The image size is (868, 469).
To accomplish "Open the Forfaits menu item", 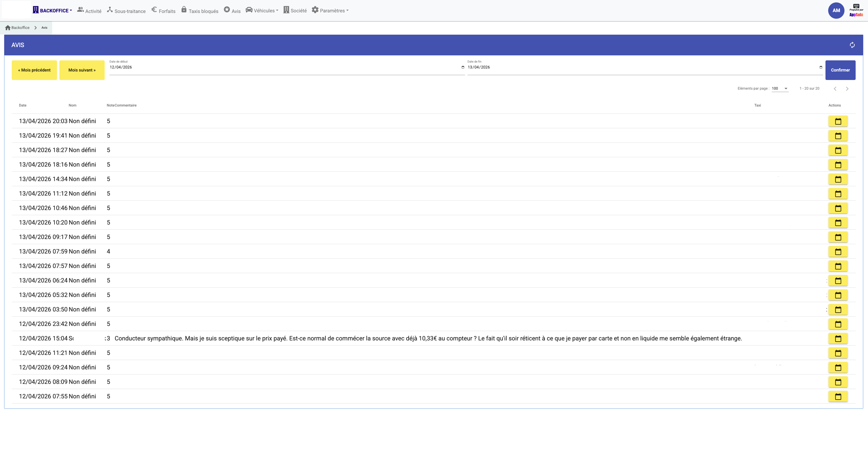I will pyautogui.click(x=163, y=11).
